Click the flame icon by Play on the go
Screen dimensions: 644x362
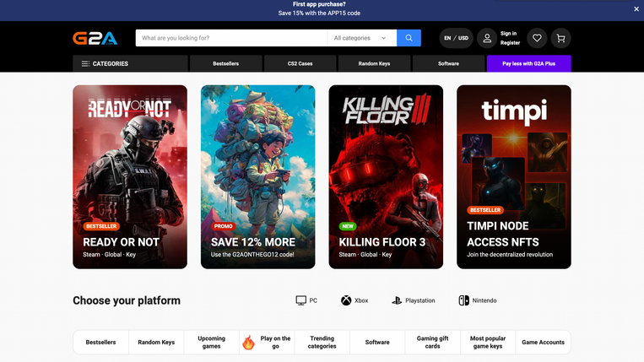pyautogui.click(x=248, y=342)
